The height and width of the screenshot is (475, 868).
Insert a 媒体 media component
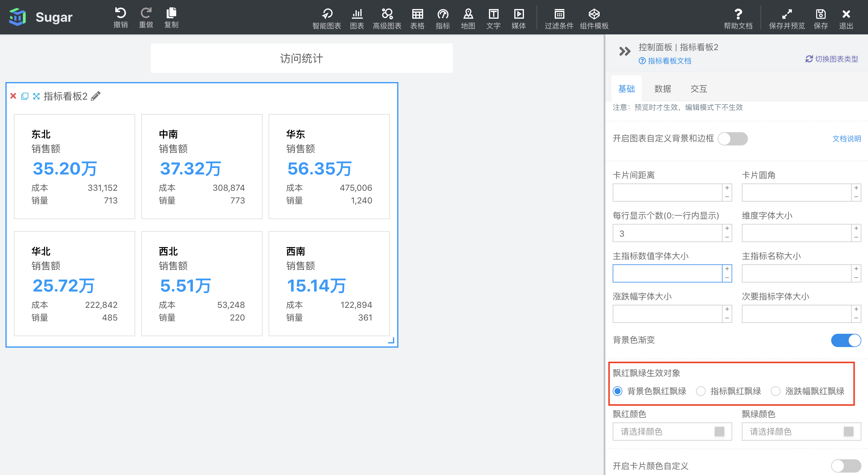(519, 18)
